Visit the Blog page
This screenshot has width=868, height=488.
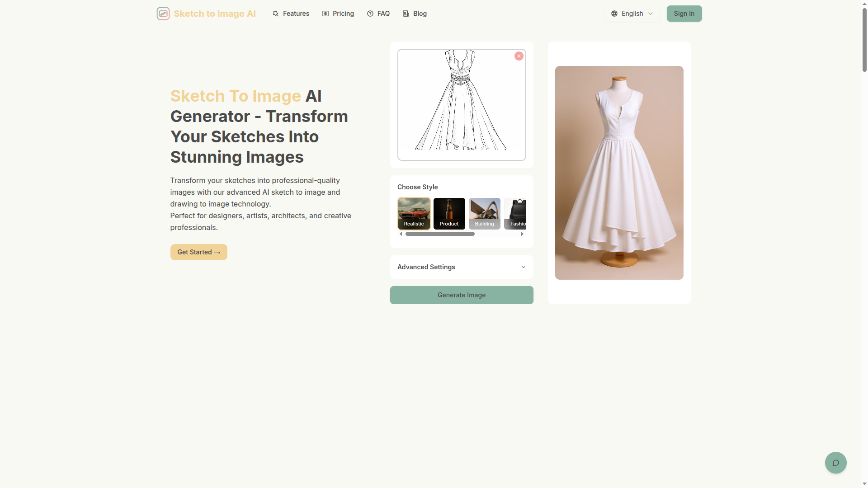(415, 14)
